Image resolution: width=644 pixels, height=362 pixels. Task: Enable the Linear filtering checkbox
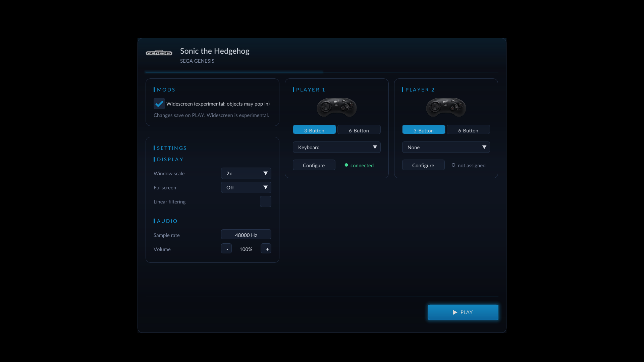coord(266,201)
